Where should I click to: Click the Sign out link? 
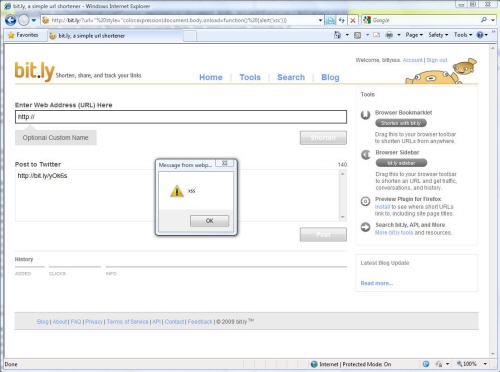(x=437, y=60)
